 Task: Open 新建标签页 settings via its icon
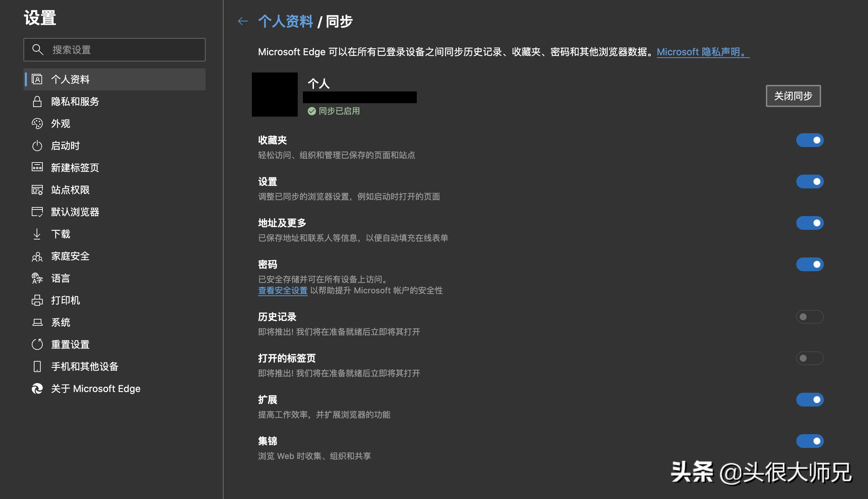(x=37, y=168)
